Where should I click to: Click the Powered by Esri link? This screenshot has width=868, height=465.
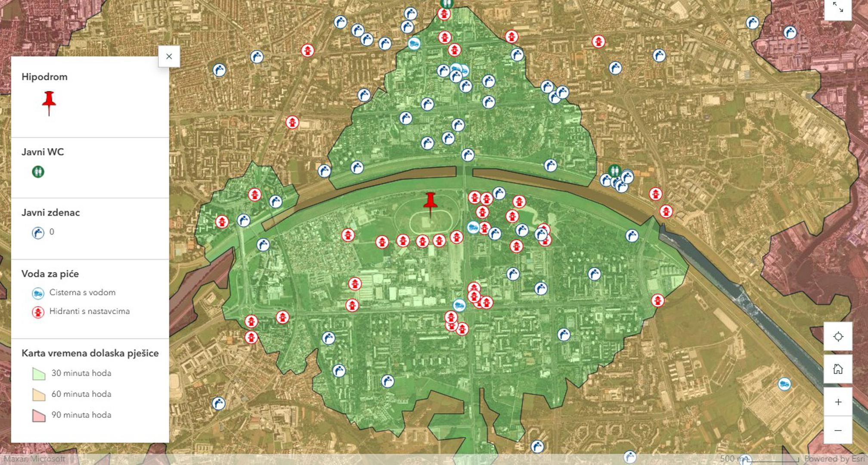point(835,459)
